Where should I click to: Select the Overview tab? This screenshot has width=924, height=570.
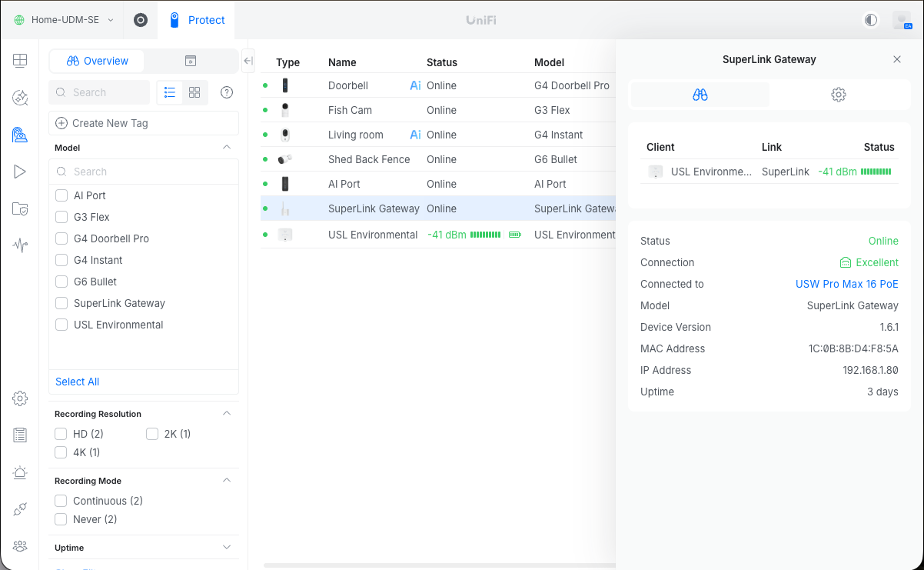coord(97,61)
